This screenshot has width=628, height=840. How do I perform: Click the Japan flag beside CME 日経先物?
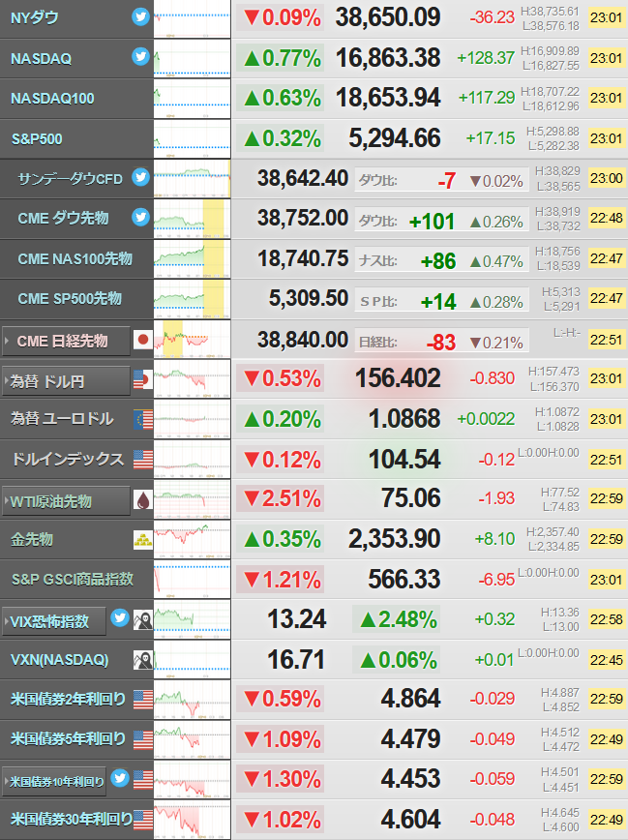tap(143, 339)
